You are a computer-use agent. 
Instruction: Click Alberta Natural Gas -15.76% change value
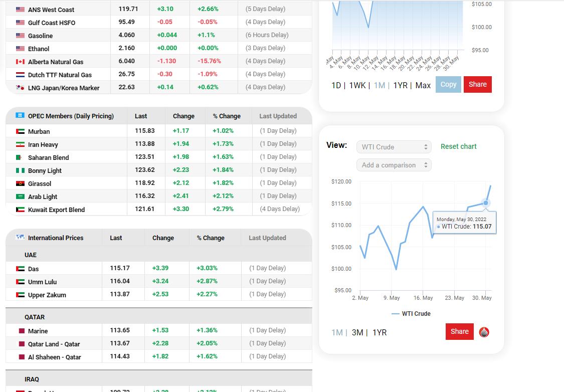point(210,61)
